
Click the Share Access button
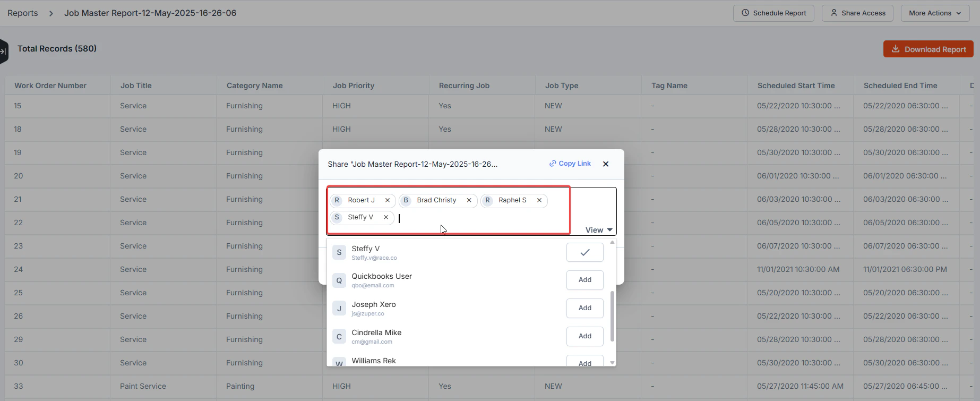(857, 13)
